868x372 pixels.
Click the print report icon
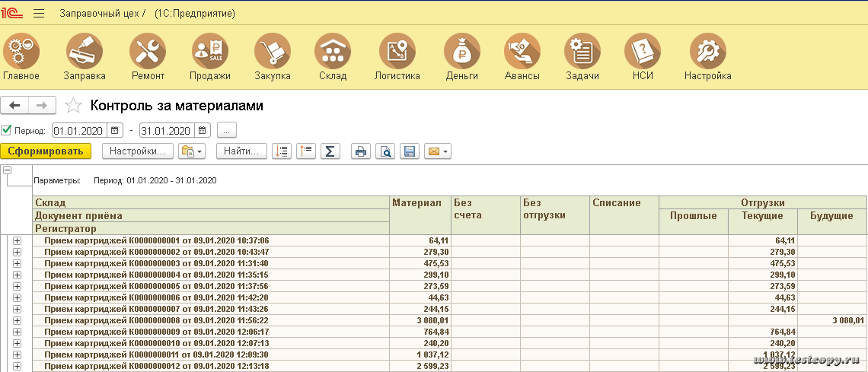point(361,151)
